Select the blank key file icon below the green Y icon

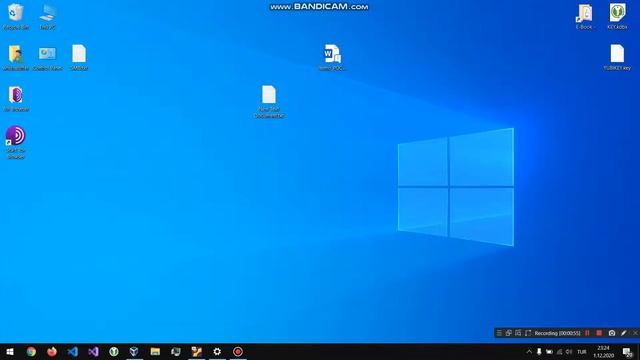tap(617, 57)
